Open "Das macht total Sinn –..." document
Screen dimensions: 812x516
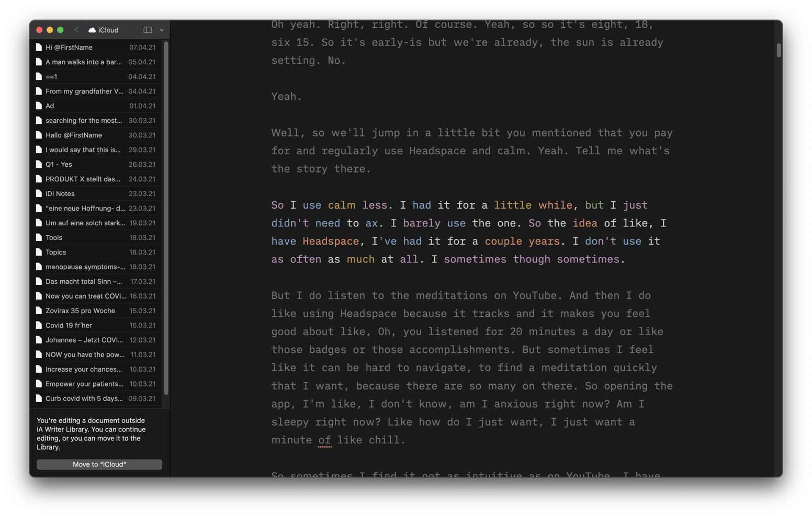tap(96, 281)
